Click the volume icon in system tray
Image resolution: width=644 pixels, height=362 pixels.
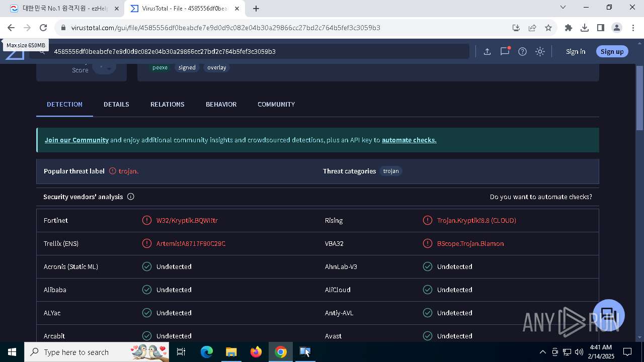pos(579,352)
